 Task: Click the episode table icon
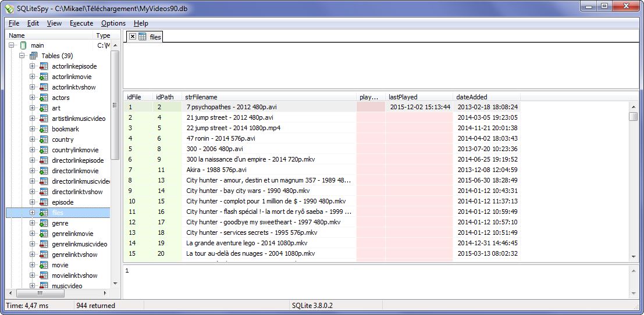click(x=44, y=202)
